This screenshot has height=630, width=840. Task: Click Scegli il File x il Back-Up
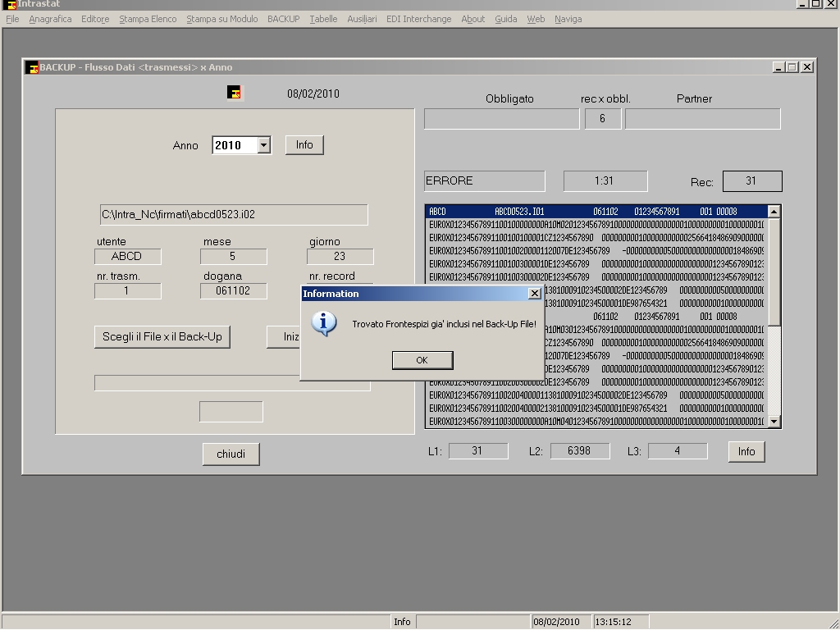tap(162, 337)
